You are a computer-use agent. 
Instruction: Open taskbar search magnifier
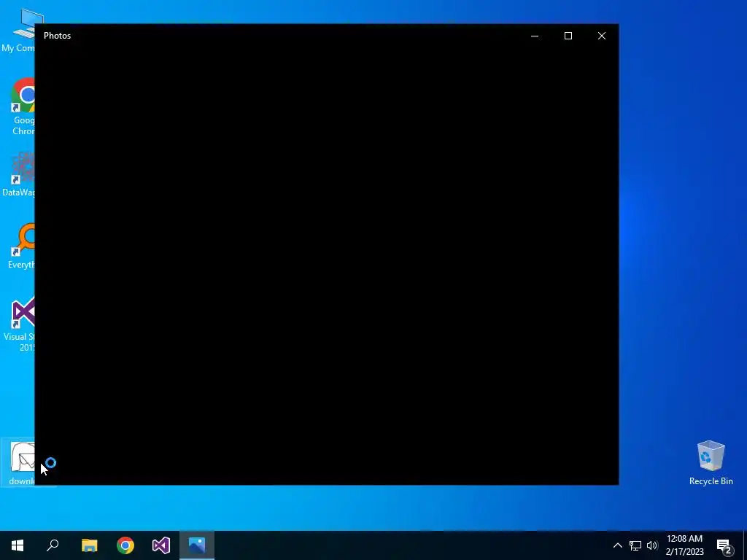53,545
